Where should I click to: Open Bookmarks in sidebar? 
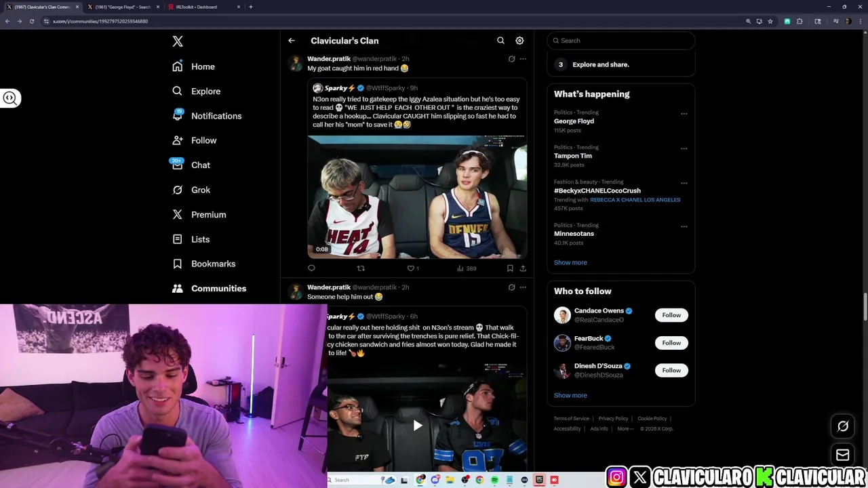[x=203, y=264]
